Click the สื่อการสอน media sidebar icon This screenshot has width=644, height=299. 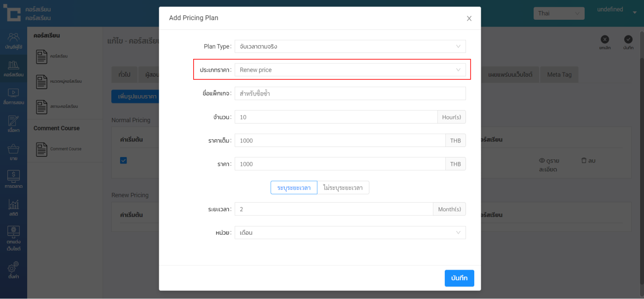point(13,96)
